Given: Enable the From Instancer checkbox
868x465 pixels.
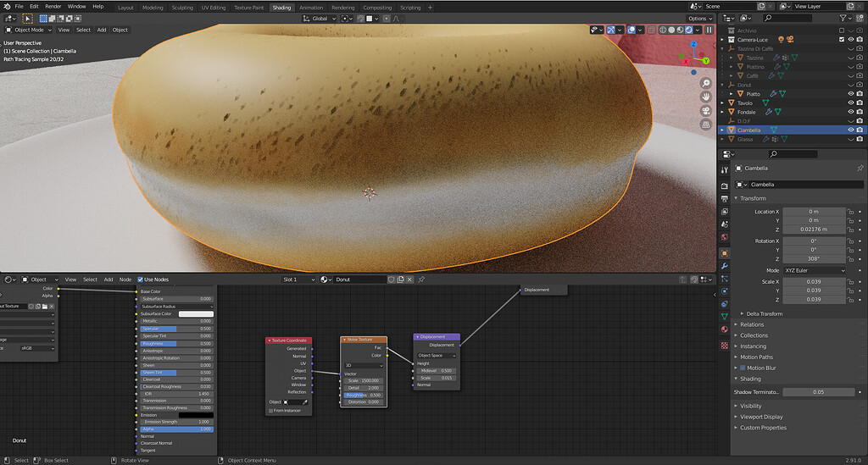Looking at the screenshot, I should tap(270, 411).
